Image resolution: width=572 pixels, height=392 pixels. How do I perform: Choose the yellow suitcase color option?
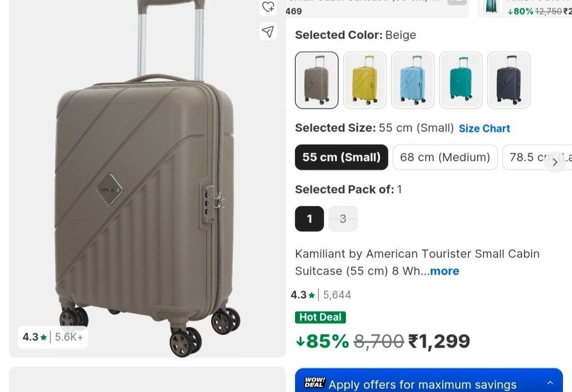(x=365, y=80)
